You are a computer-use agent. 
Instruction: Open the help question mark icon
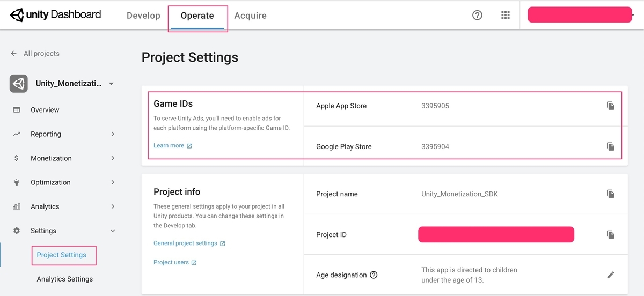click(x=477, y=15)
